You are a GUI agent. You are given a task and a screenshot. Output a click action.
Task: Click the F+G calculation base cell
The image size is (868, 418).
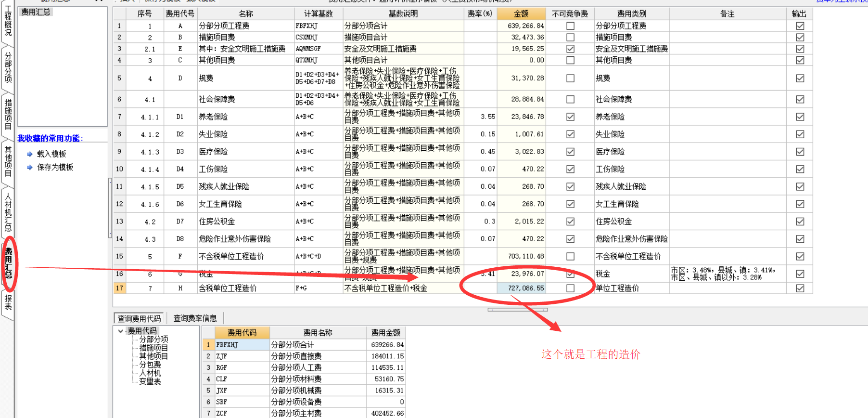tap(319, 288)
